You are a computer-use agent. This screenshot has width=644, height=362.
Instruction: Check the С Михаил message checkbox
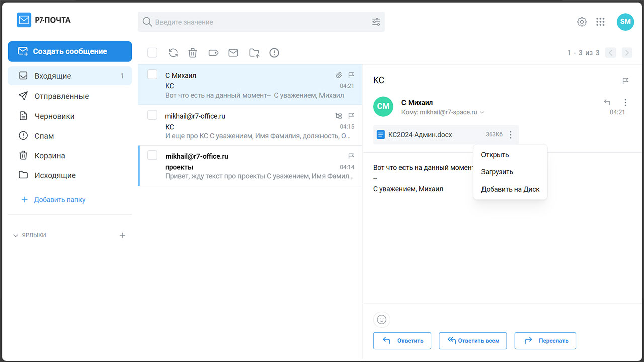pyautogui.click(x=152, y=74)
